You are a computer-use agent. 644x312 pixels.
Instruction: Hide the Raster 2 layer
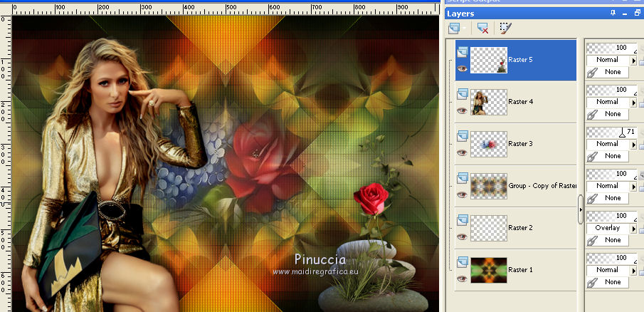point(462,236)
